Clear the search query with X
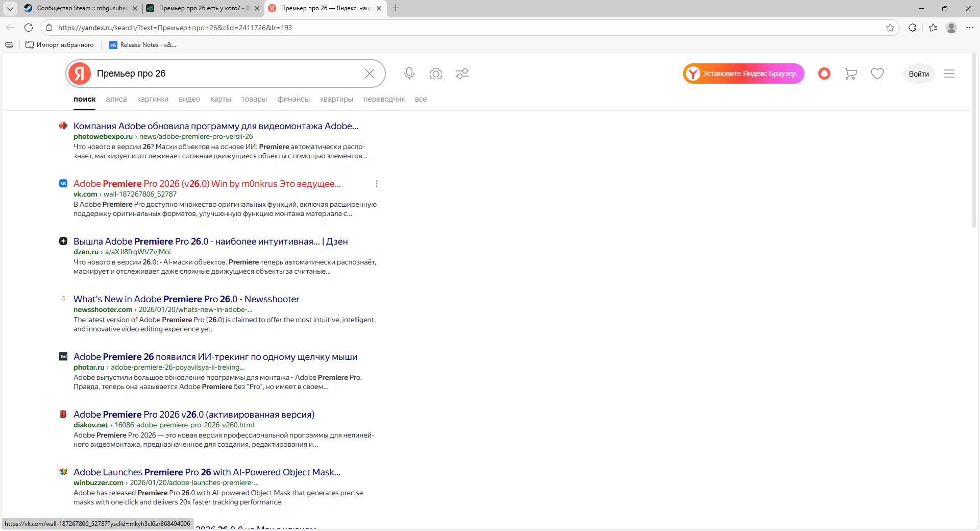This screenshot has height=531, width=980. (370, 74)
